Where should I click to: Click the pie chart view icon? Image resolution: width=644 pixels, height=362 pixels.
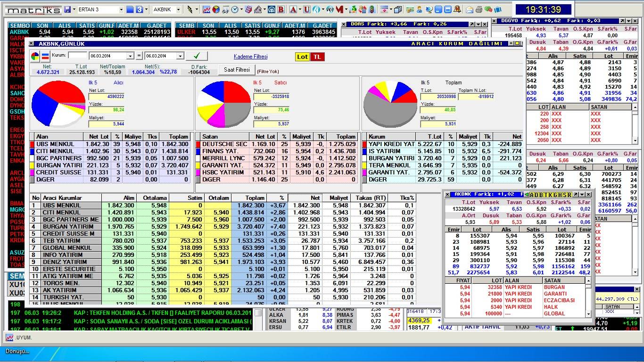tap(35, 57)
